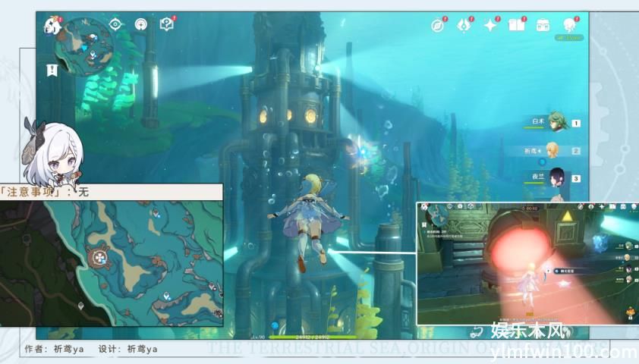Open the wish star icon

(x=490, y=25)
